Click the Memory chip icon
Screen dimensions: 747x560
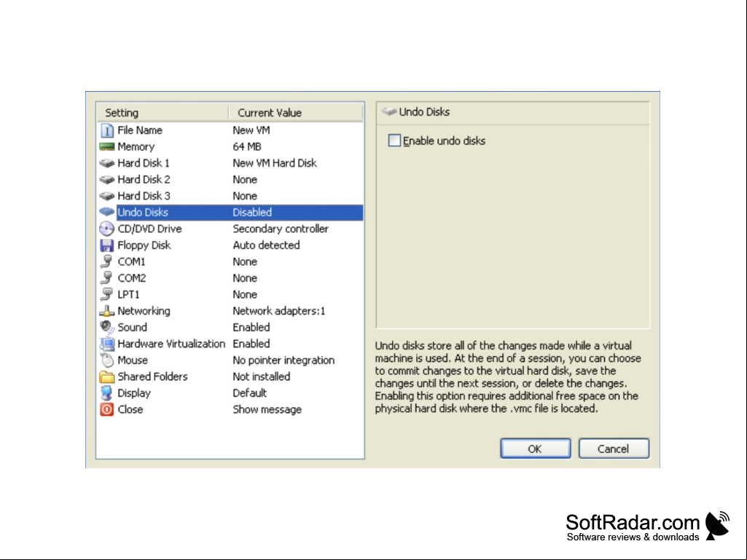click(x=106, y=146)
